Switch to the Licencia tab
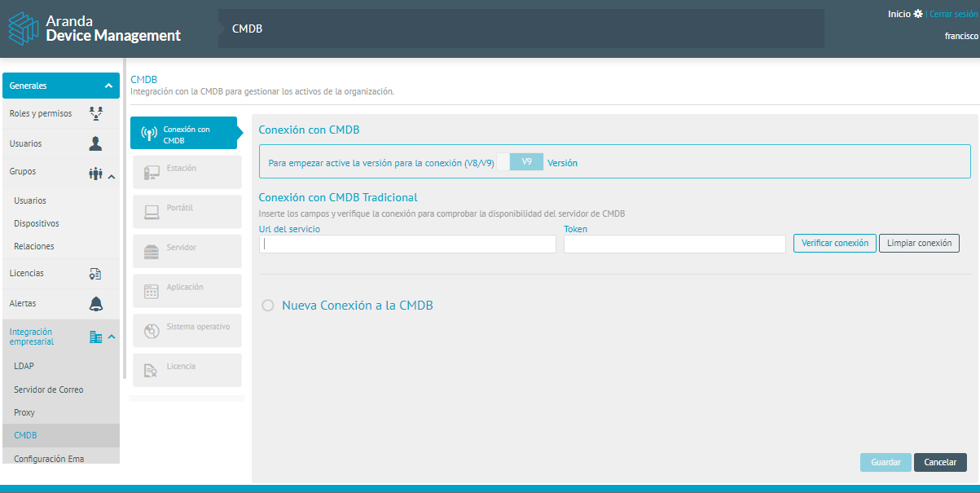 point(187,370)
